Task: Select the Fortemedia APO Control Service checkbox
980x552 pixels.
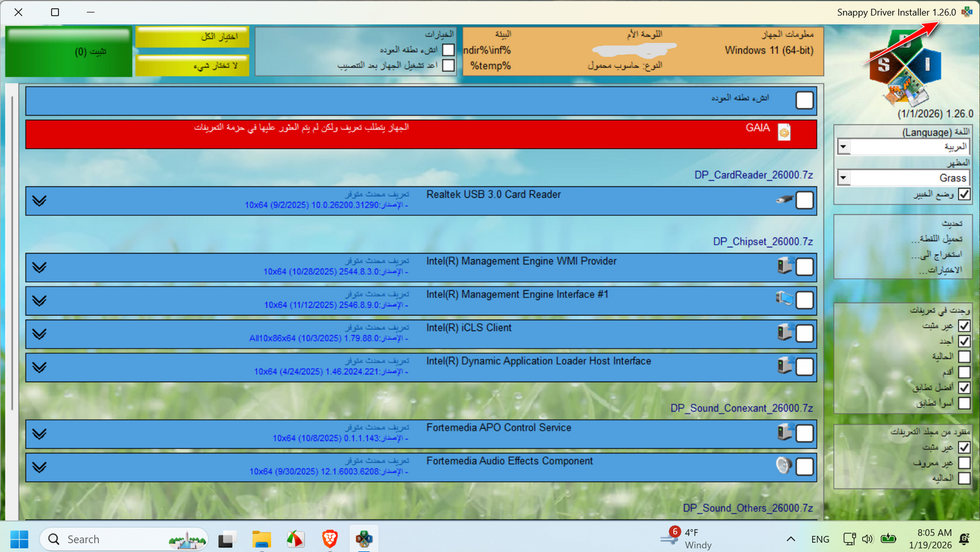Action: [x=805, y=434]
